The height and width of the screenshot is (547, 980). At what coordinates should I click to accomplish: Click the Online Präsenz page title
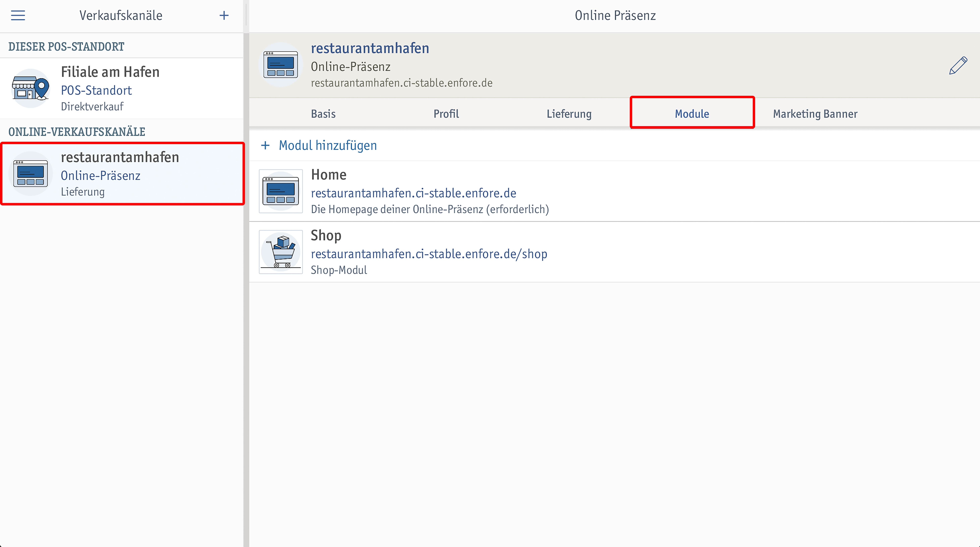point(615,16)
